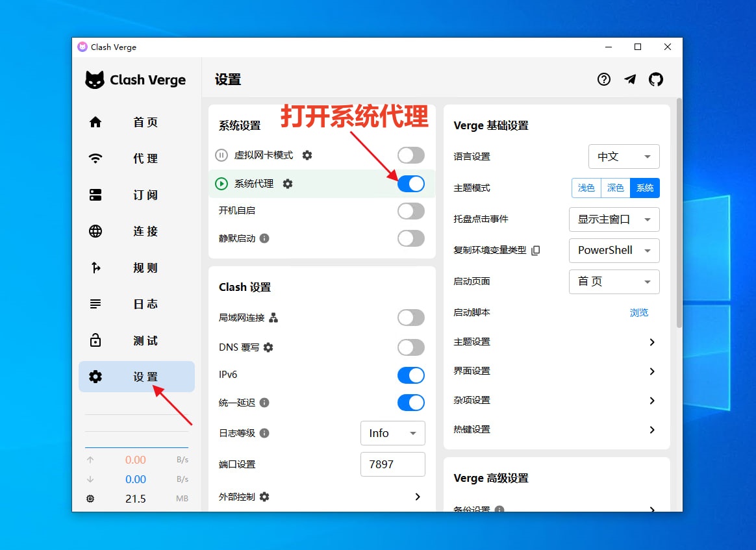Enable 虚拟网卡模式 toggle

[x=410, y=155]
